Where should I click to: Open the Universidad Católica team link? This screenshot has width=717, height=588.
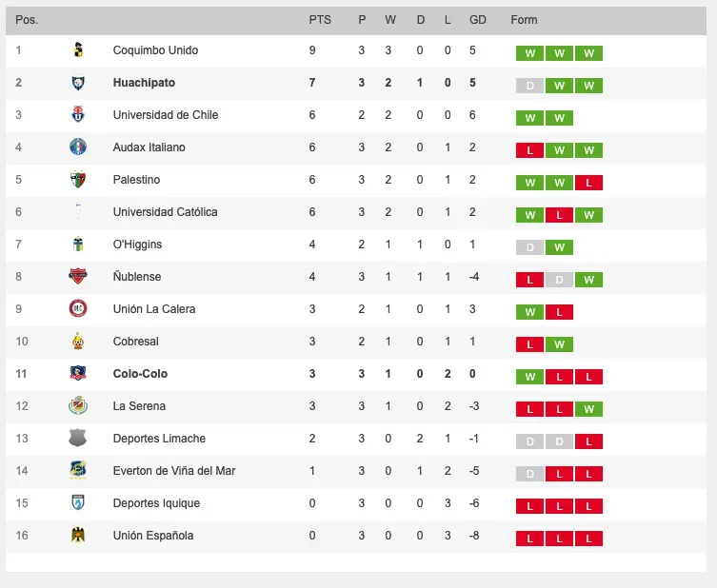pos(165,212)
